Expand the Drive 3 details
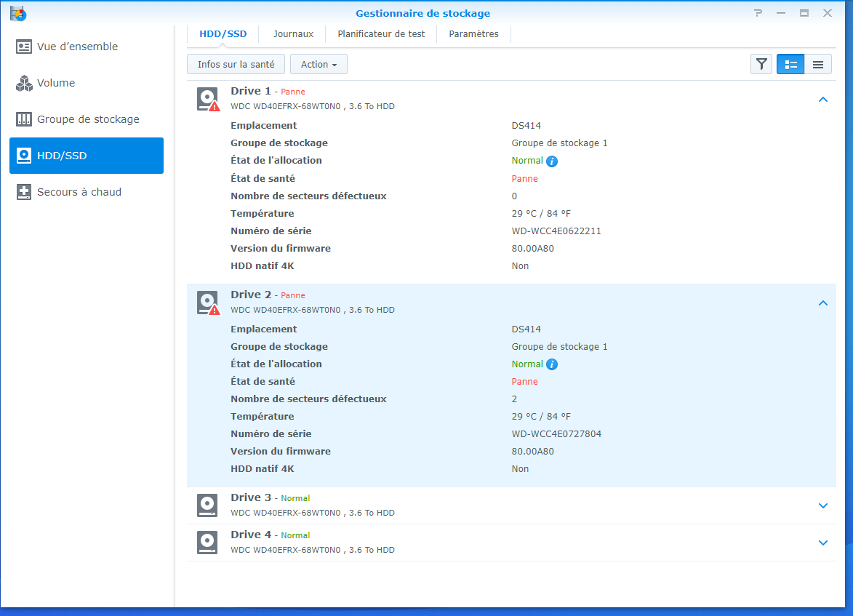 tap(822, 505)
